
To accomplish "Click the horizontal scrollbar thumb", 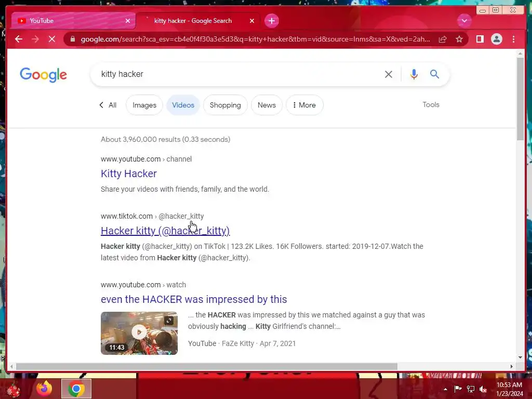I will click(x=207, y=366).
